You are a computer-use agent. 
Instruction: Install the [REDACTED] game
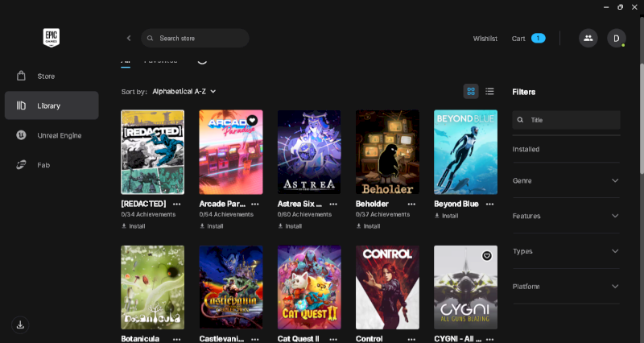[x=134, y=226]
